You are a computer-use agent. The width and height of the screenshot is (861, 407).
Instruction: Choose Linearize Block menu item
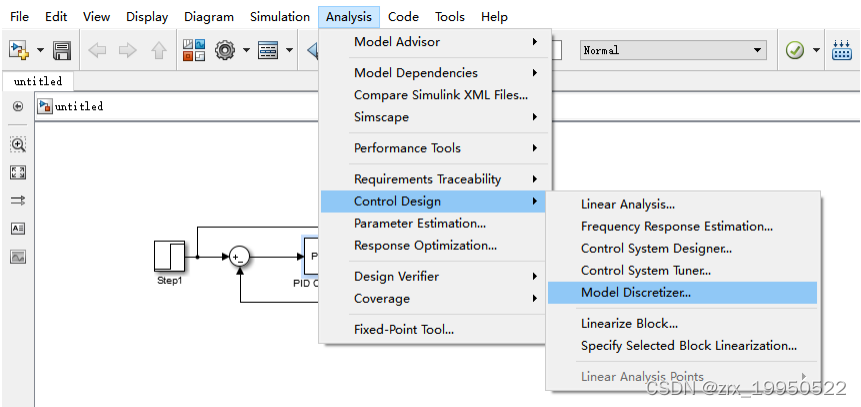pos(683,324)
